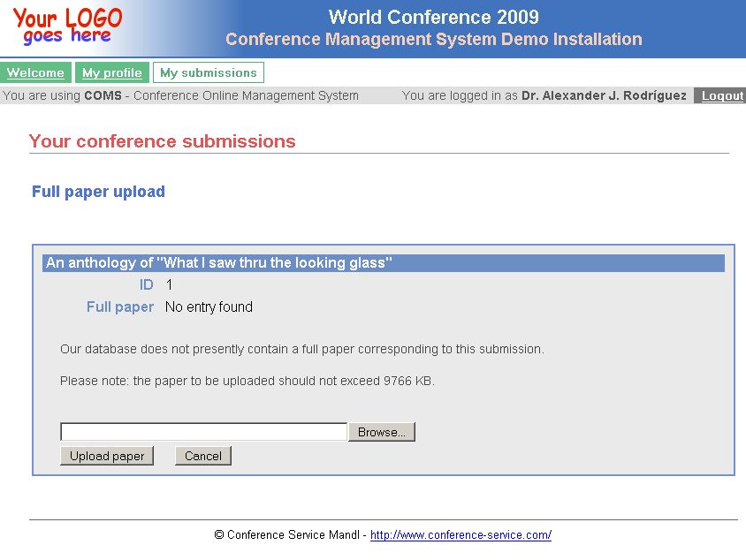Click the user name 'Dr. Alexander J. Rodríguez'
746x560 pixels.
[604, 95]
